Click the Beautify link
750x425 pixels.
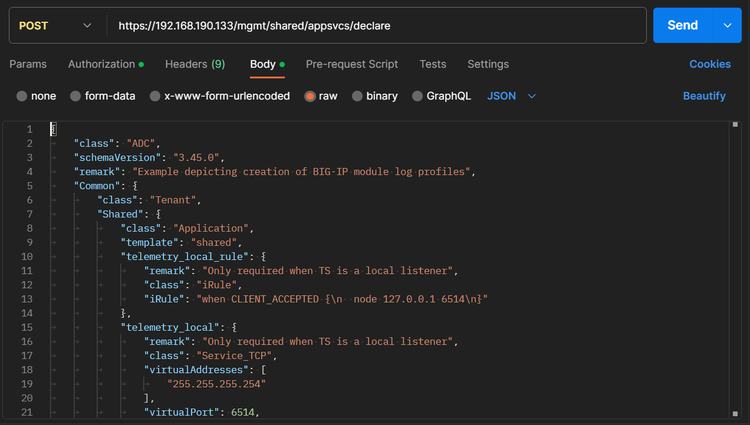click(x=704, y=96)
